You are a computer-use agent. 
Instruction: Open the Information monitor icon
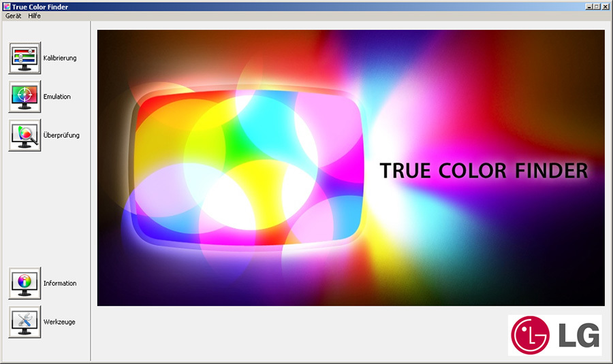[x=25, y=283]
